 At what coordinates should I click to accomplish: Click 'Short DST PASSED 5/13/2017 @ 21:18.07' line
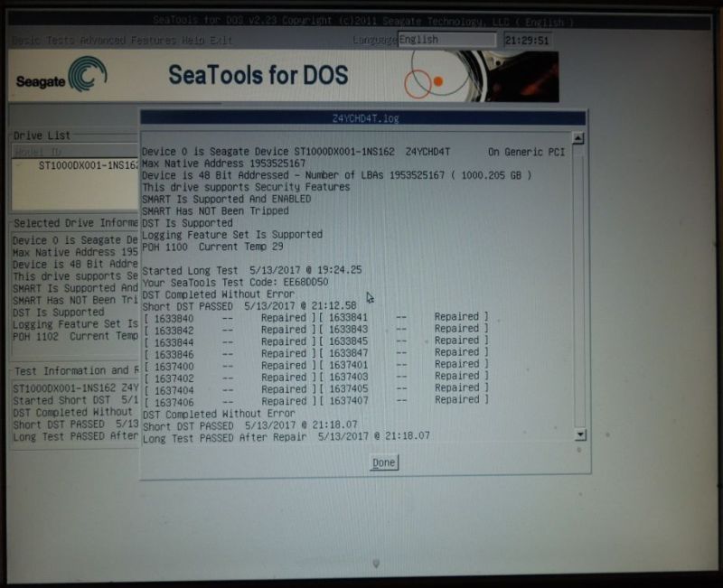pos(250,425)
